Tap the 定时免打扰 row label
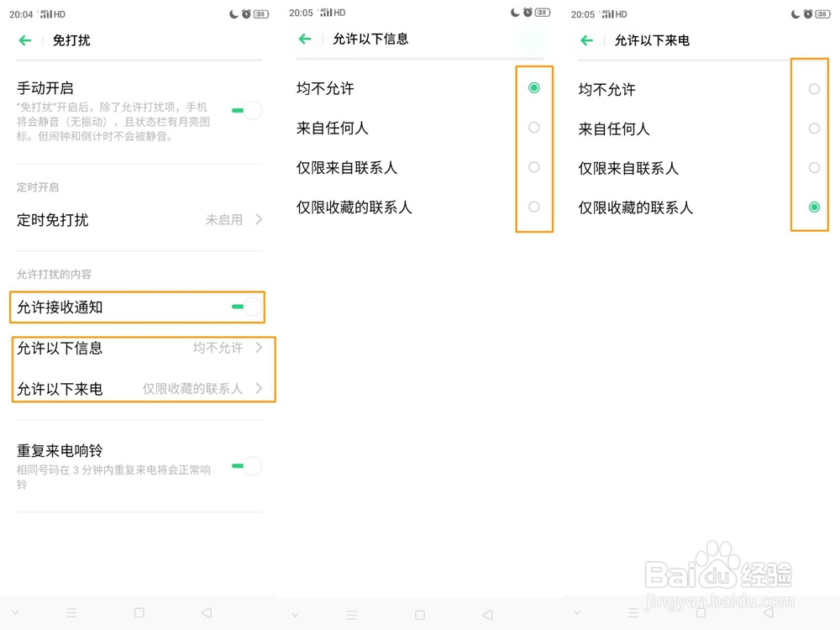Image resolution: width=840 pixels, height=630 pixels. pos(52,219)
